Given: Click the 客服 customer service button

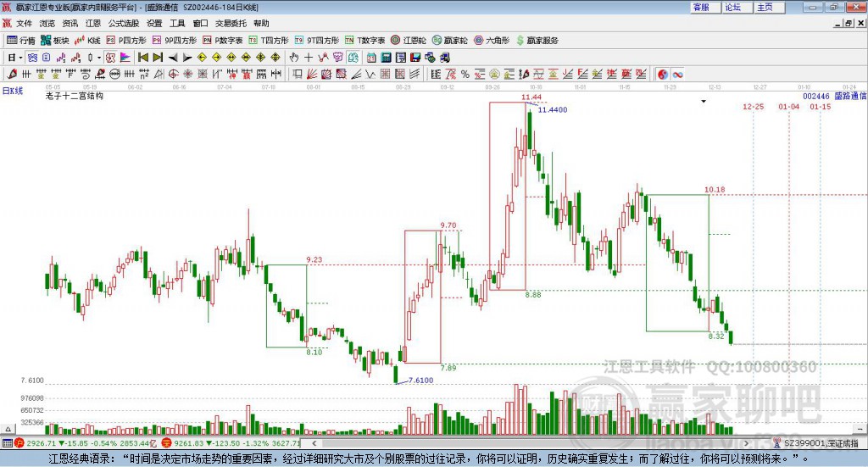Looking at the screenshot, I should 704,7.
